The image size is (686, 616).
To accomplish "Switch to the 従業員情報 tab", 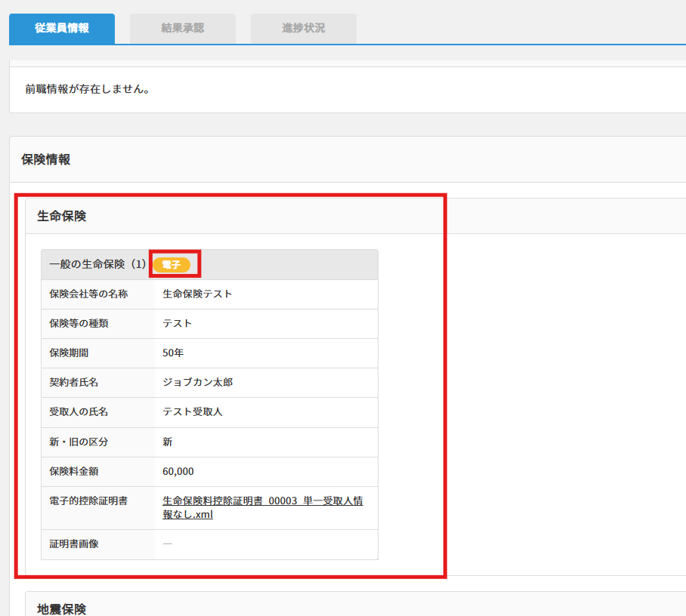I will pyautogui.click(x=62, y=28).
